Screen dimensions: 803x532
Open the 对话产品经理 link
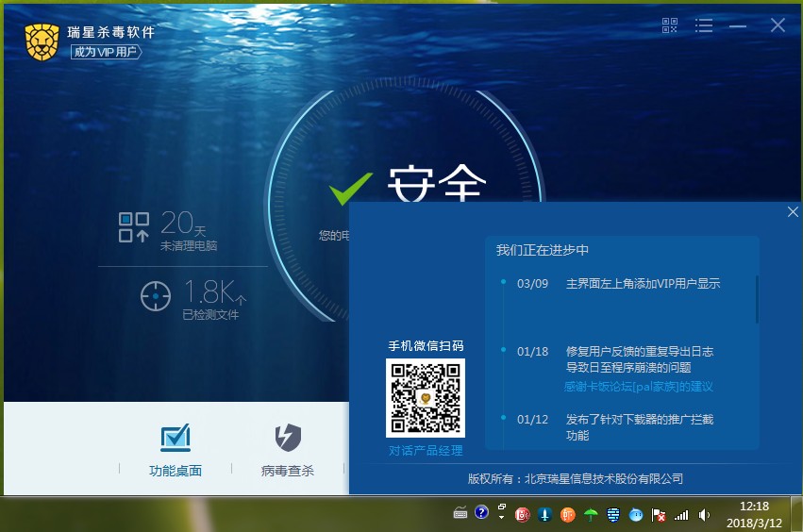[426, 451]
